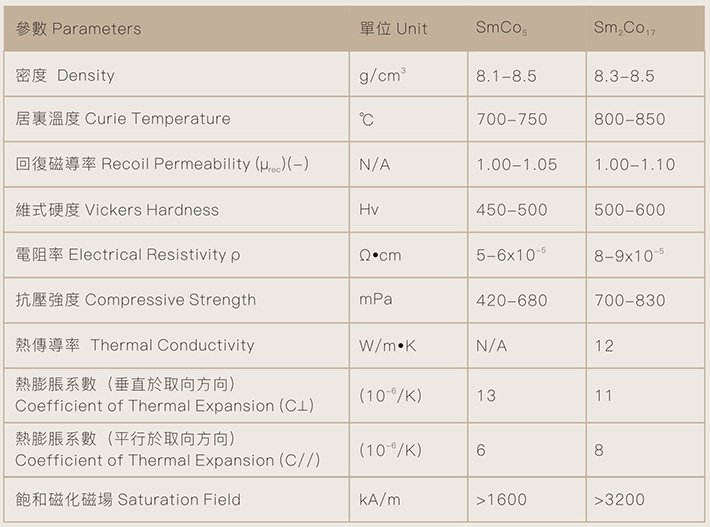Select the Recoil Permeability row label
Image resolution: width=710 pixels, height=527 pixels.
point(162,164)
